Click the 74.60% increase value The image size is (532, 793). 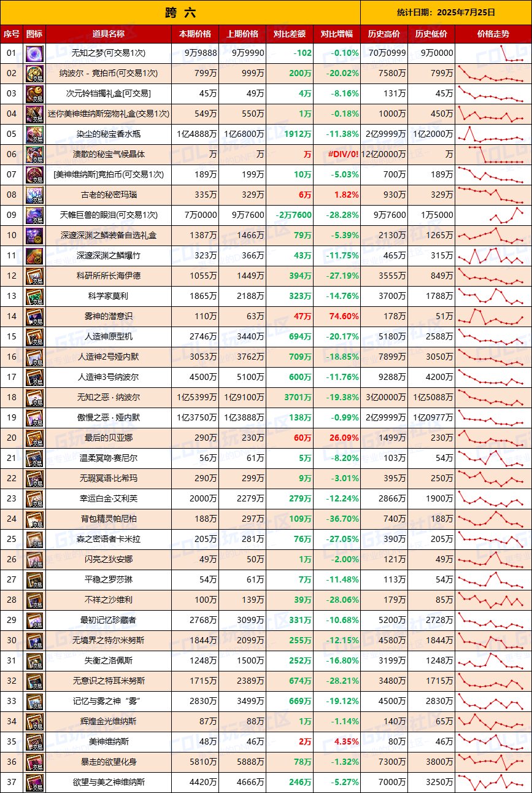point(344,317)
